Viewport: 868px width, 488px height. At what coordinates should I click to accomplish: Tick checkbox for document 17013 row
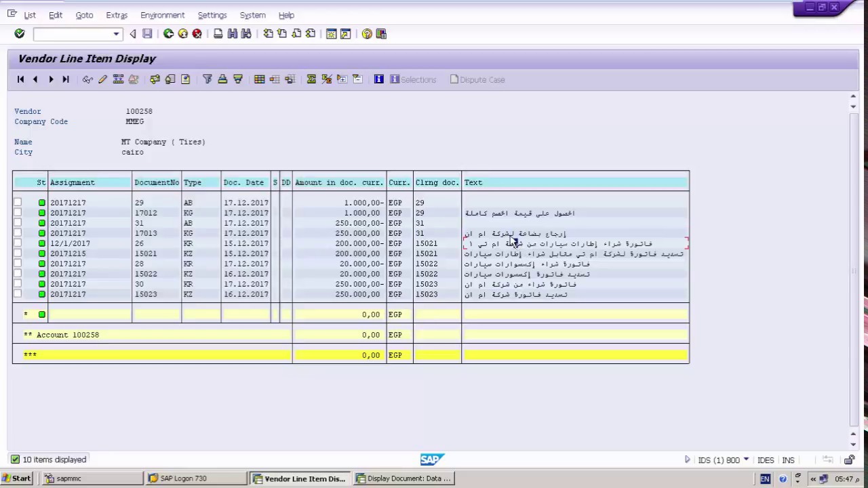click(x=18, y=232)
